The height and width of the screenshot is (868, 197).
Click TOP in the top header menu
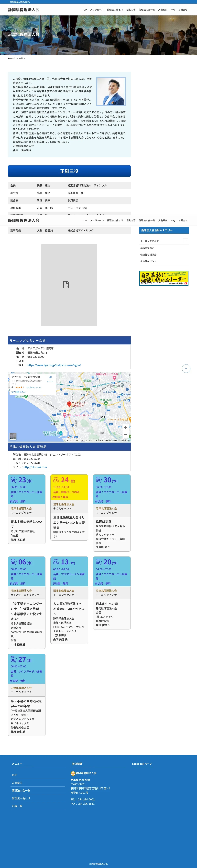85,10
